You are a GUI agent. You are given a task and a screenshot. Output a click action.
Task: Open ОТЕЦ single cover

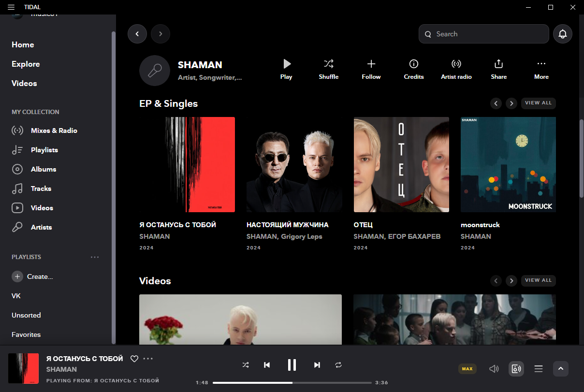pos(401,164)
